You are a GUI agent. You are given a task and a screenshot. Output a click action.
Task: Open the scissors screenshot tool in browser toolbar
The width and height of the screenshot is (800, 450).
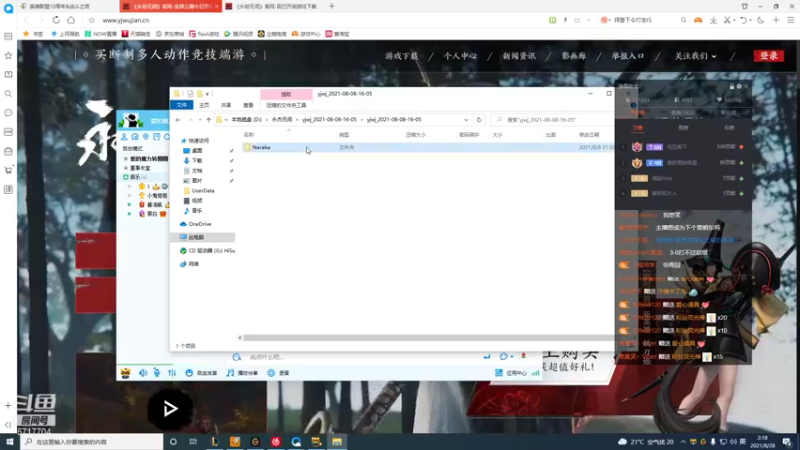pos(727,20)
